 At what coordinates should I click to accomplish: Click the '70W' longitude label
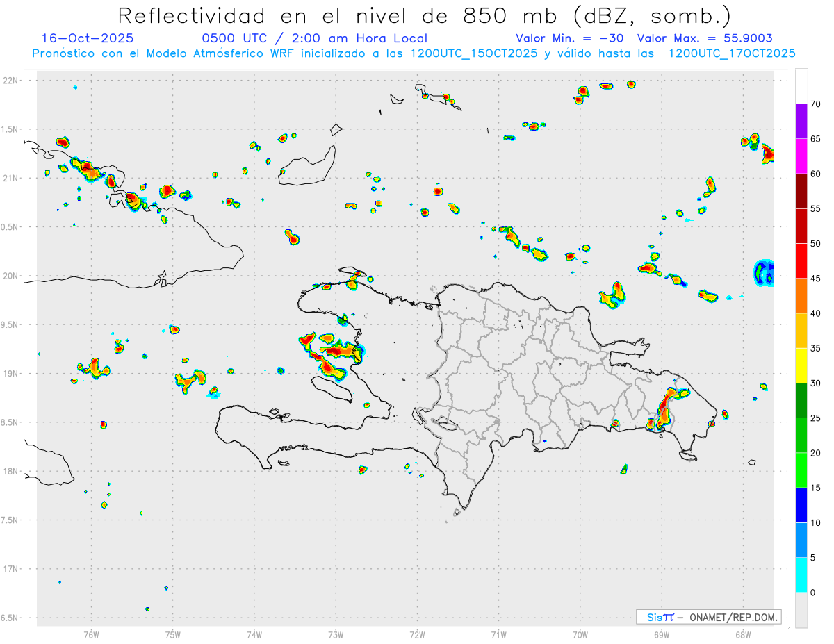pos(580,635)
